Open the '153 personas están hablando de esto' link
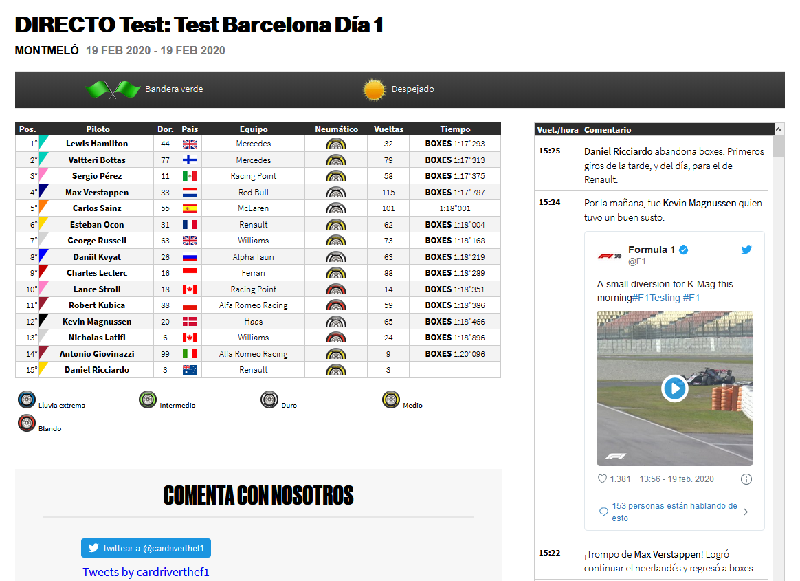Screen dimensions: 800x581 [x=674, y=512]
